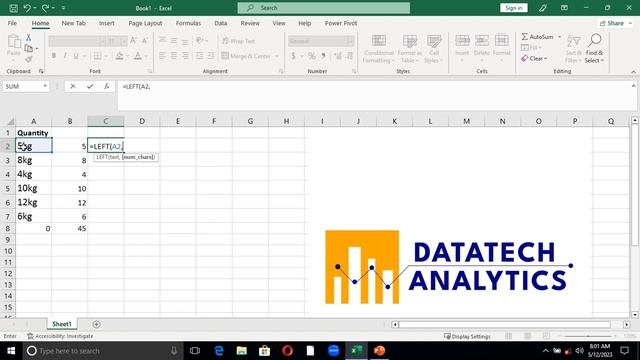
Task: Expand the AutoSum dropdown arrow
Action: (x=559, y=37)
